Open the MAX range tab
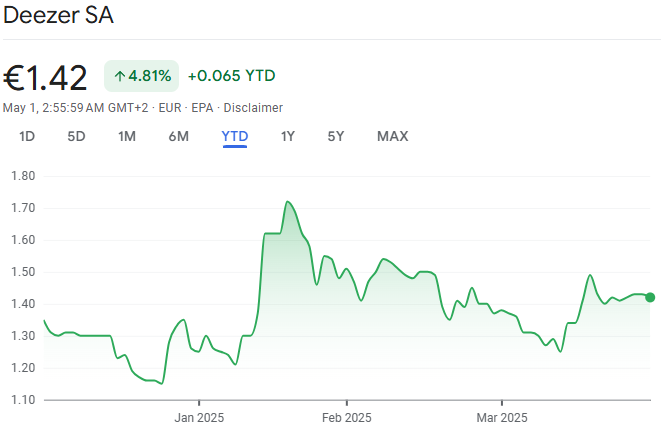The width and height of the screenshot is (661, 438). pos(392,137)
